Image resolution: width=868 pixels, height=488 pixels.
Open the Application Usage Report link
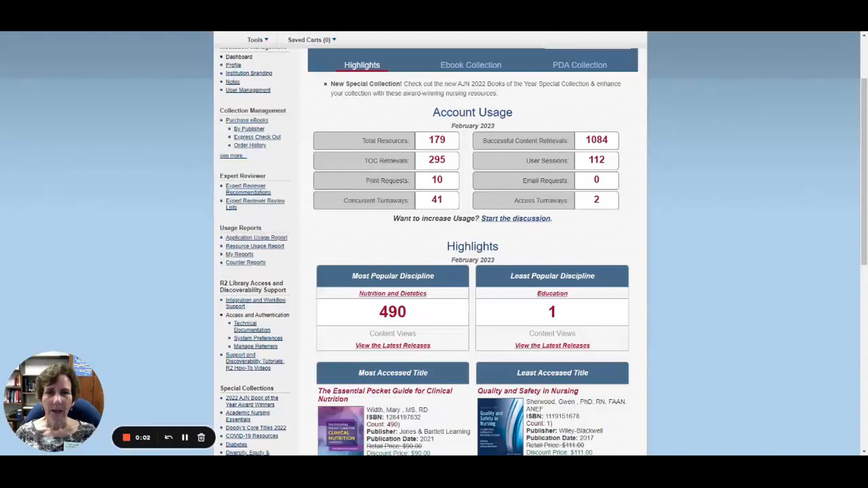click(x=256, y=237)
